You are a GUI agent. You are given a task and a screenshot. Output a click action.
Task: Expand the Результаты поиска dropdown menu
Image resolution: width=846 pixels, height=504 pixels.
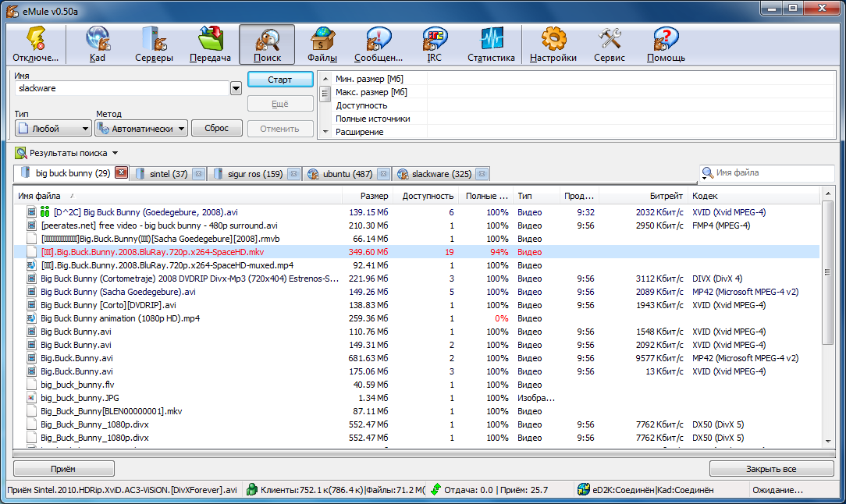(x=115, y=153)
